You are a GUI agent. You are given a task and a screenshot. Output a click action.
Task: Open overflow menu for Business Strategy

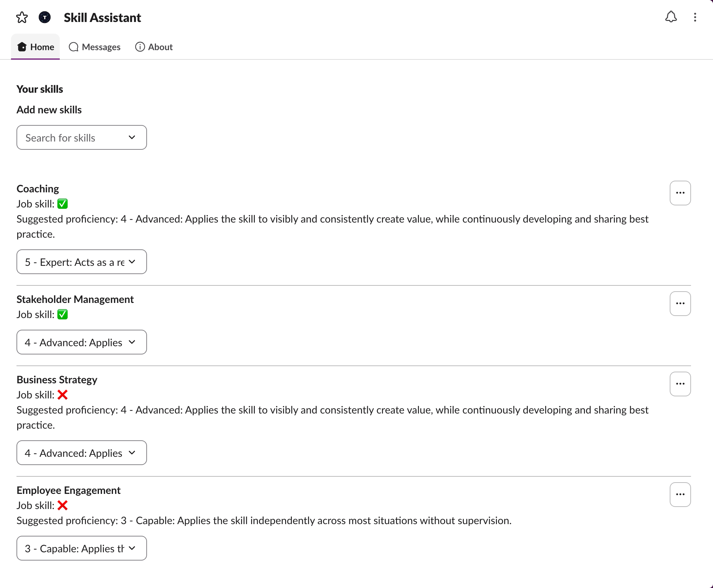680,384
